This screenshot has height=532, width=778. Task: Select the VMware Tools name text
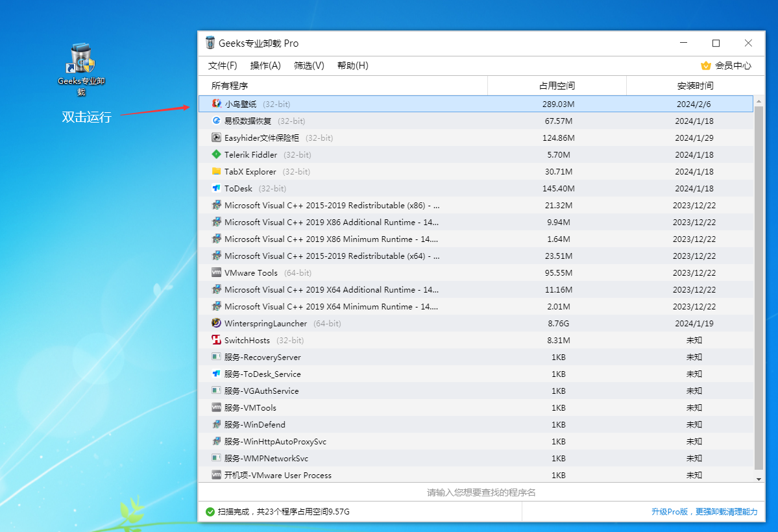coord(250,273)
